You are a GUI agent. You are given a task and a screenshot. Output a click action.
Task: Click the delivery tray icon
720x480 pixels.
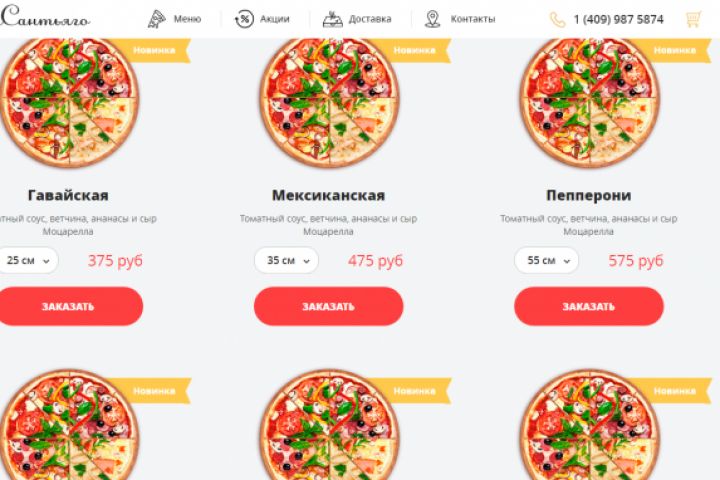point(332,19)
